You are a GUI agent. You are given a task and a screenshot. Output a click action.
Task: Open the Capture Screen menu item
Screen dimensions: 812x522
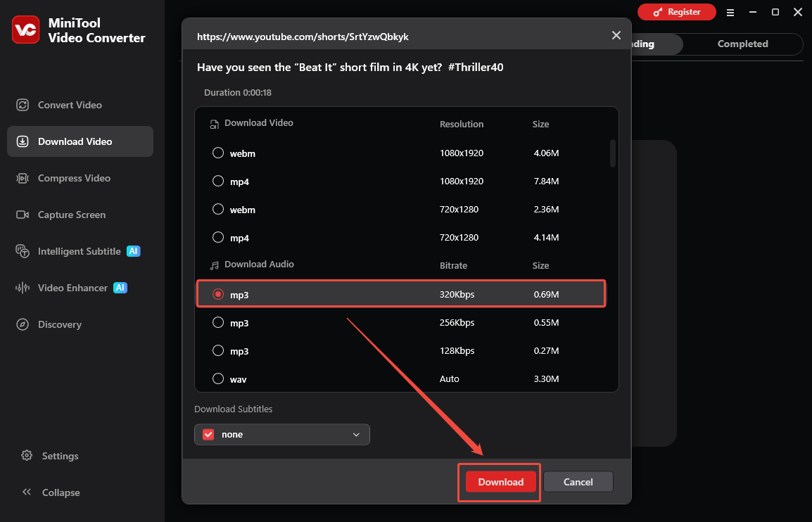tap(80, 215)
